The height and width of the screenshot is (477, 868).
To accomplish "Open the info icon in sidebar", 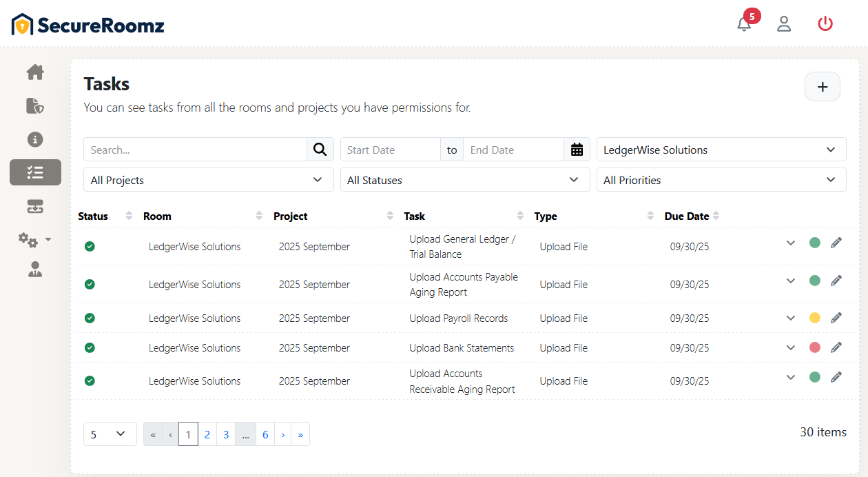I will coord(35,139).
